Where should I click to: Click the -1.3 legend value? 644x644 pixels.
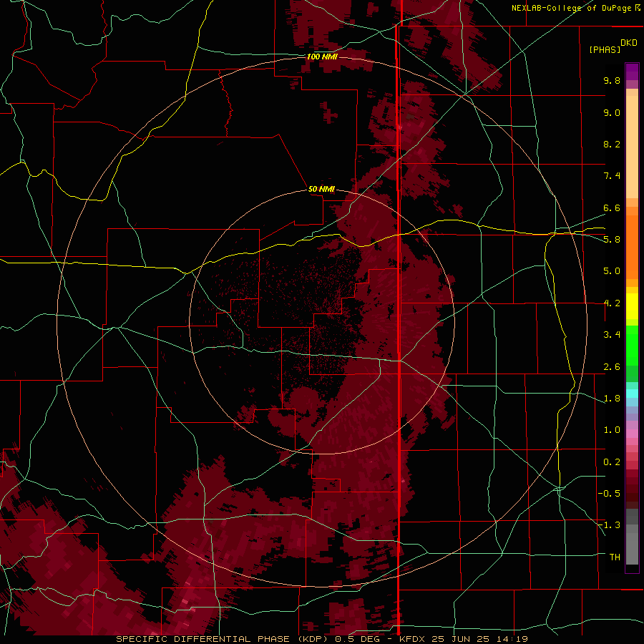coord(609,525)
